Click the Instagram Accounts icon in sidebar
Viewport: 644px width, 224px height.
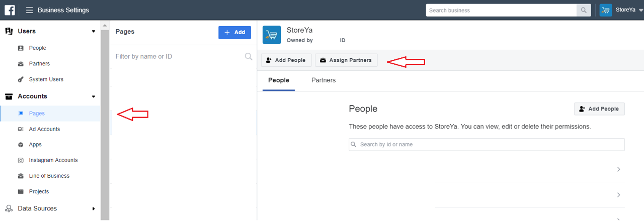pyautogui.click(x=21, y=160)
